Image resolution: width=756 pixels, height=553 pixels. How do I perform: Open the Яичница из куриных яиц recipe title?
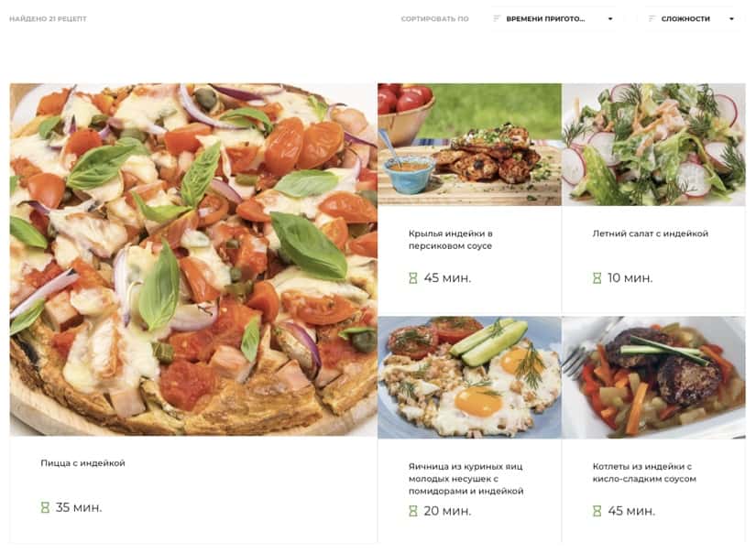pyautogui.click(x=466, y=478)
